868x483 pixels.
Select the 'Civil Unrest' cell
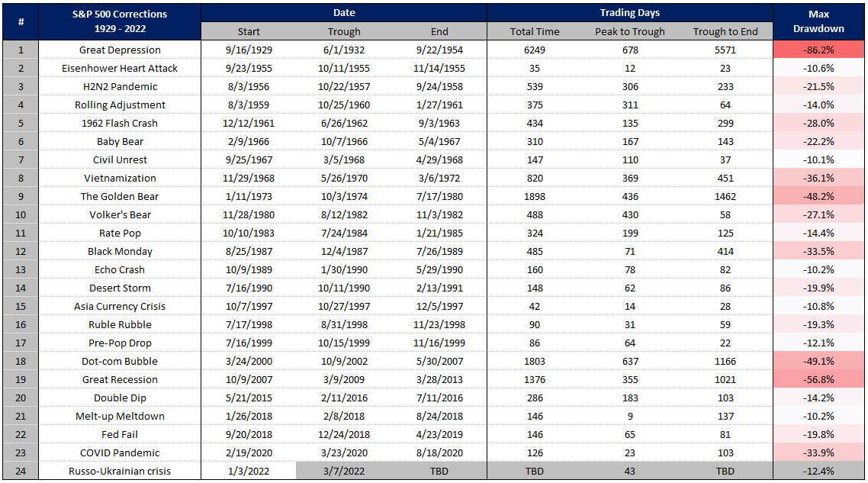[x=120, y=159]
